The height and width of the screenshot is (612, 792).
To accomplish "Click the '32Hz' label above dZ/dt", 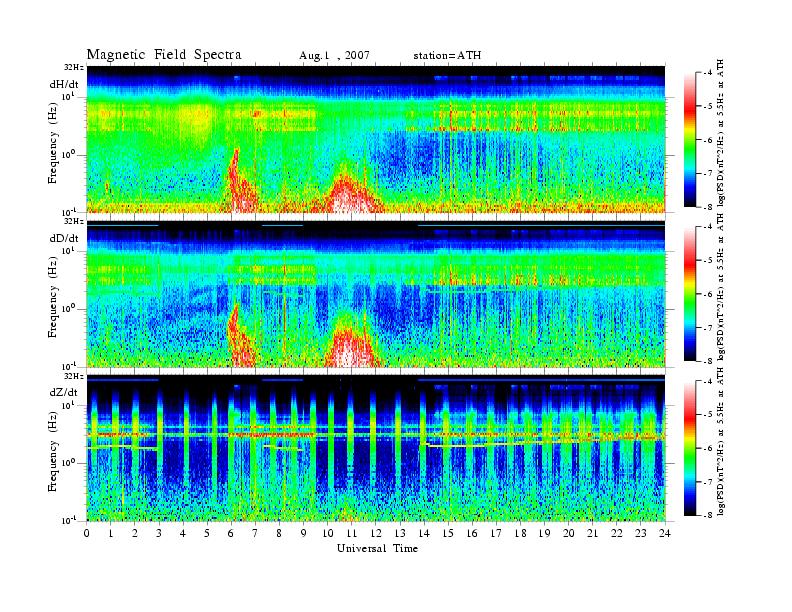I will tap(74, 376).
